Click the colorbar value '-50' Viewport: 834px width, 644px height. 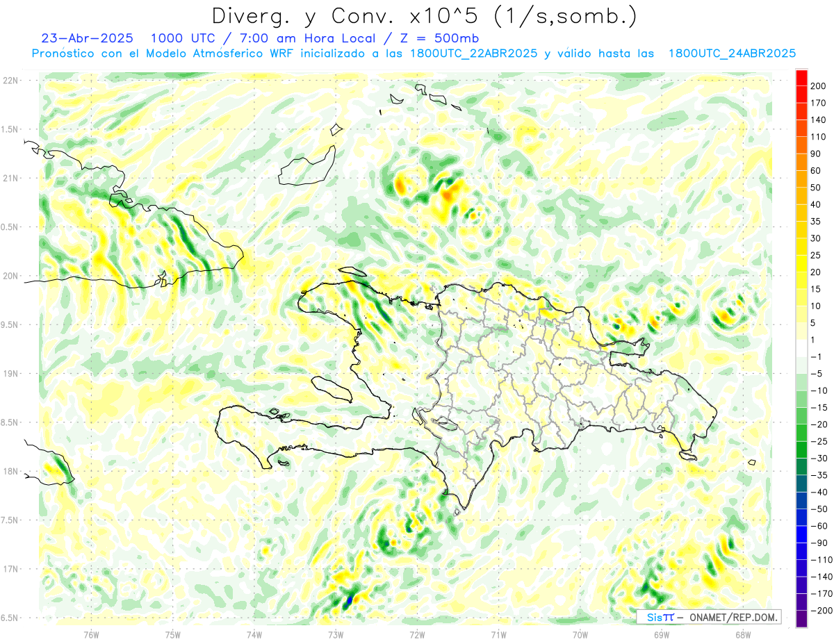[819, 509]
